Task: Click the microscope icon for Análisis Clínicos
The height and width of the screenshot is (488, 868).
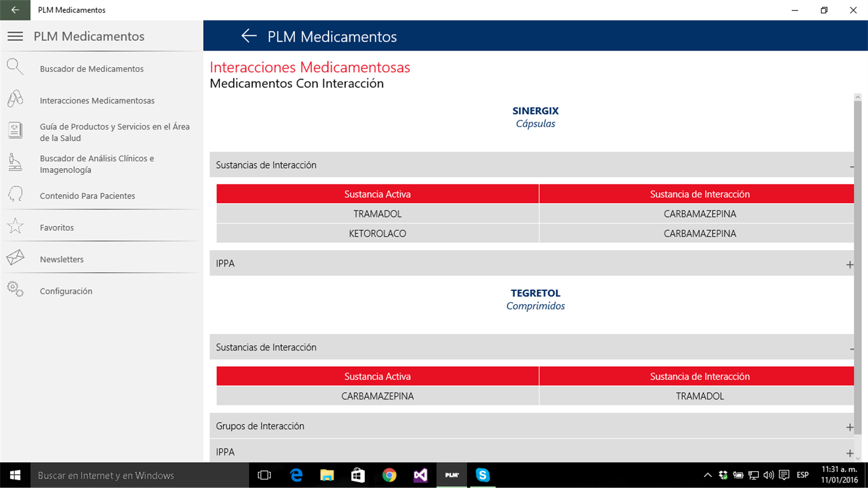Action: tap(15, 163)
